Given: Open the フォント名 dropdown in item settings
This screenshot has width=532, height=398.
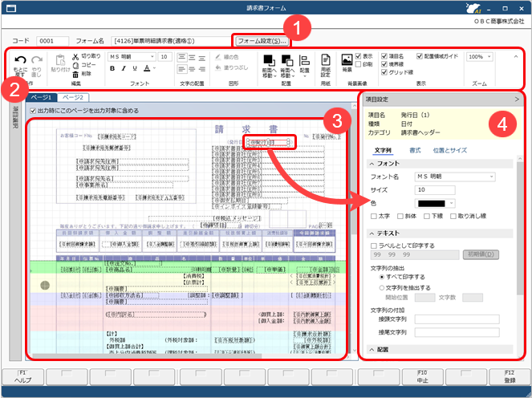Looking at the screenshot, I should 453,176.
